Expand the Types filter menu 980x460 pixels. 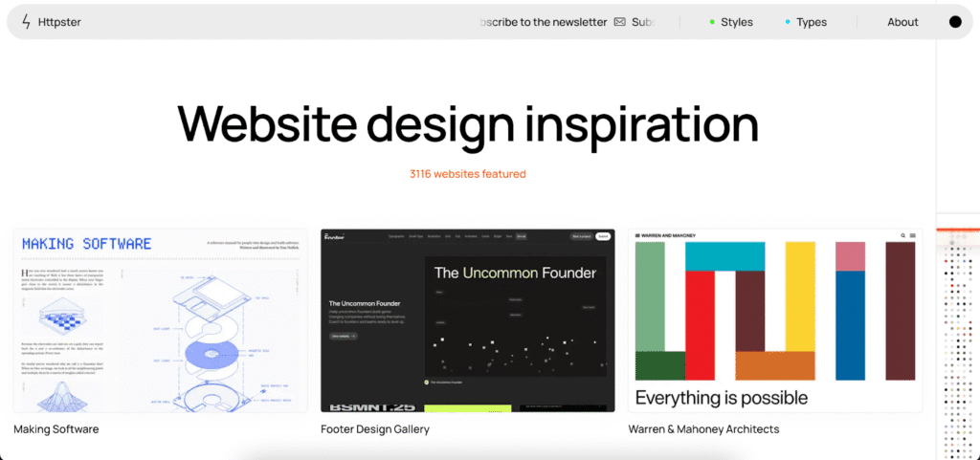pyautogui.click(x=812, y=22)
